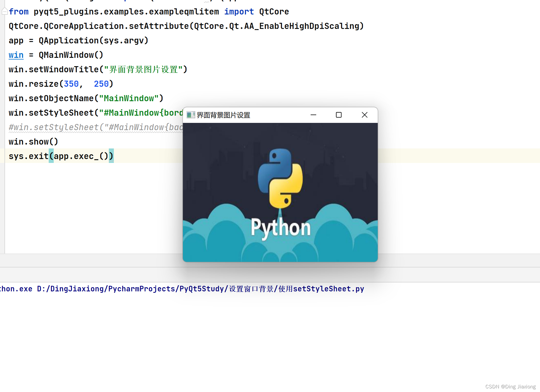Click the Qt window's title bar icon
The height and width of the screenshot is (392, 540).
click(x=190, y=115)
